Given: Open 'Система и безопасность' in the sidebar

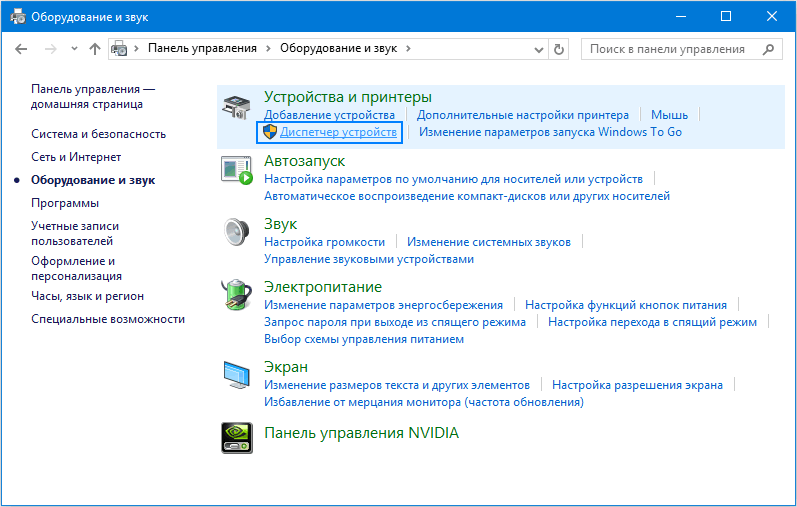Looking at the screenshot, I should tap(98, 134).
